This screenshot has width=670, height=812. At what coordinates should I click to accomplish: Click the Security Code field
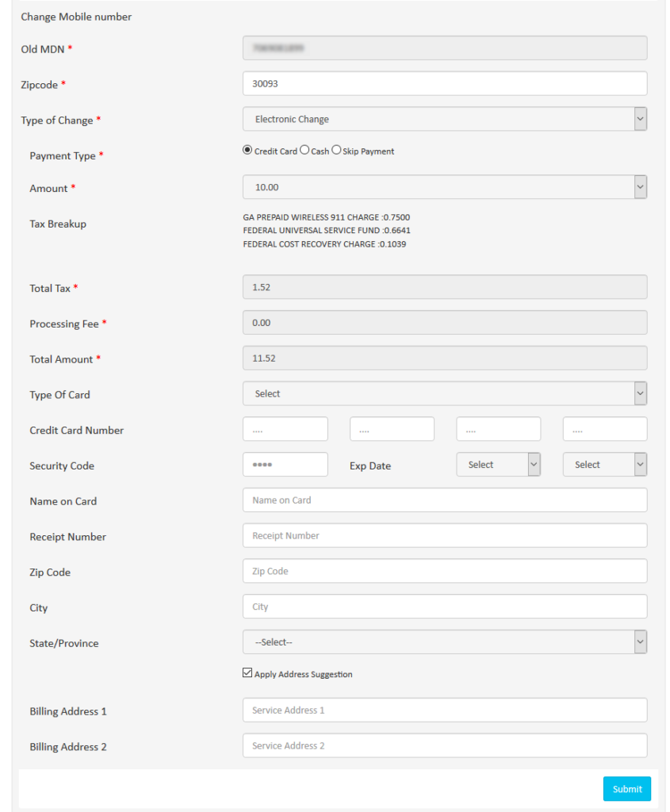285,464
